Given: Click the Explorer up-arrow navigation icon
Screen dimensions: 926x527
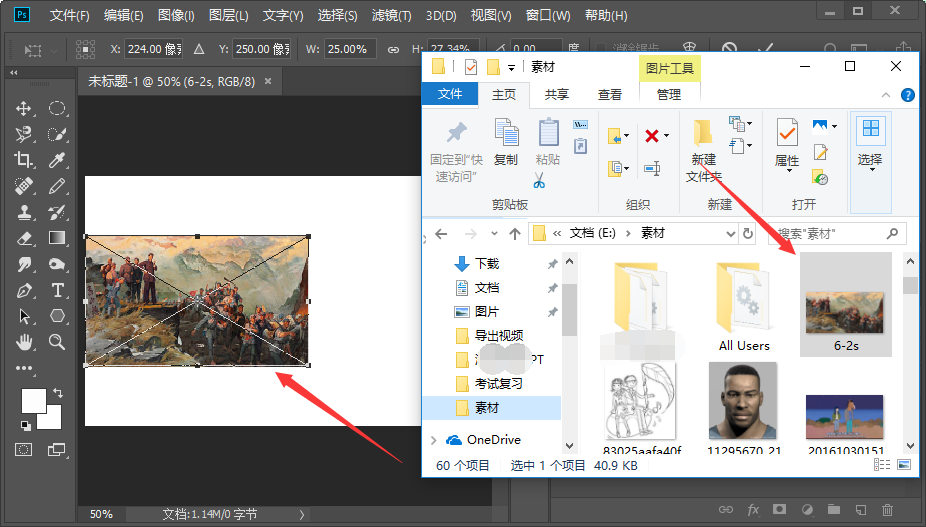Looking at the screenshot, I should 515,234.
